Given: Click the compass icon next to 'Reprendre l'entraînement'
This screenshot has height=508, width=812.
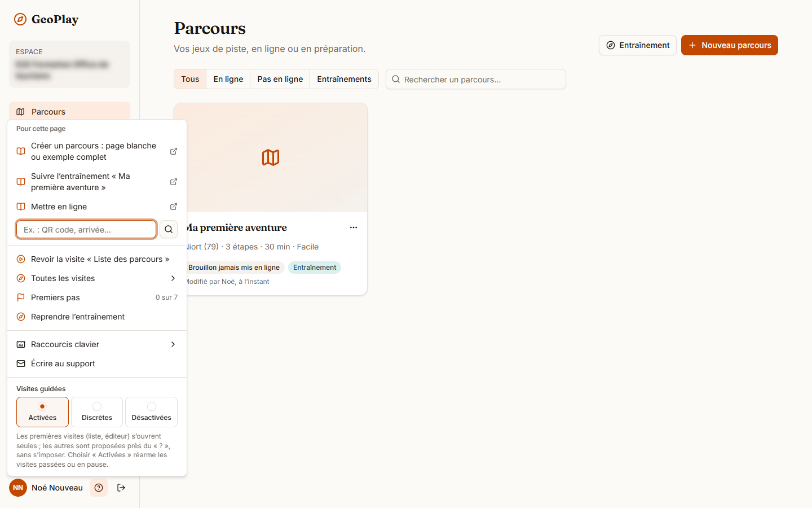Looking at the screenshot, I should pyautogui.click(x=21, y=317).
